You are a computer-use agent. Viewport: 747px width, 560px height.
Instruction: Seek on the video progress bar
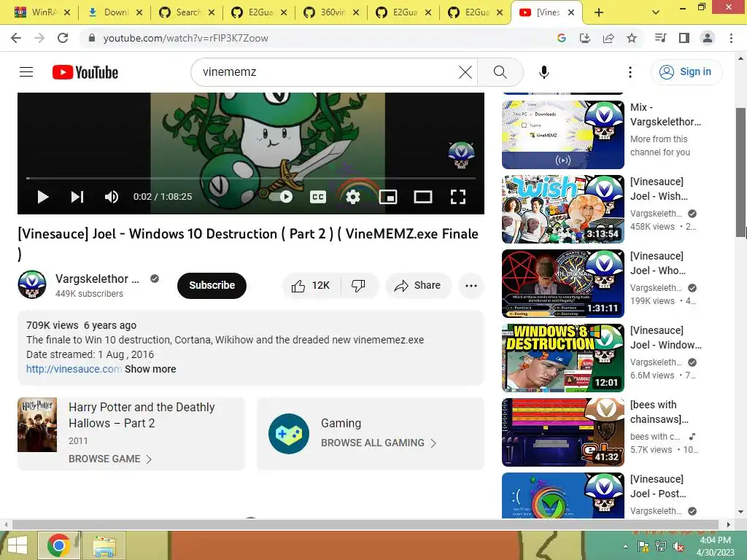tap(251, 178)
